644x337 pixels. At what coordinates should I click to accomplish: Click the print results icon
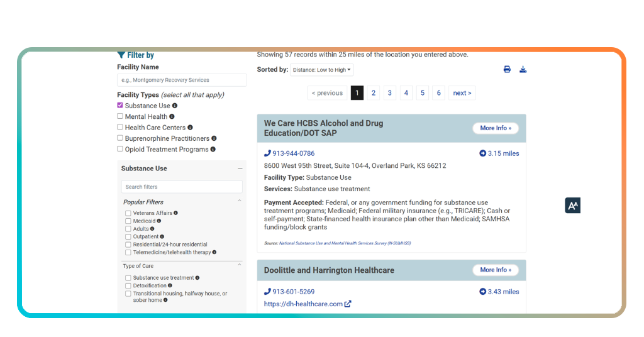tap(507, 69)
